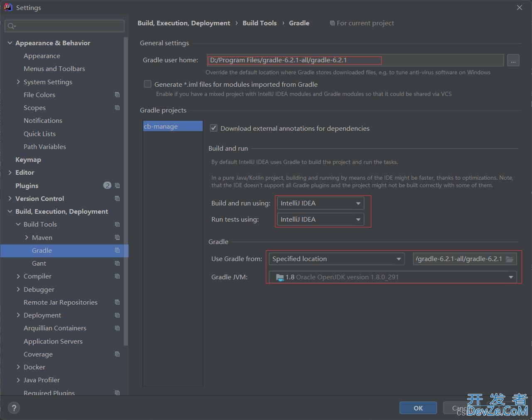Click the OK button
The height and width of the screenshot is (420, 532).
point(418,408)
